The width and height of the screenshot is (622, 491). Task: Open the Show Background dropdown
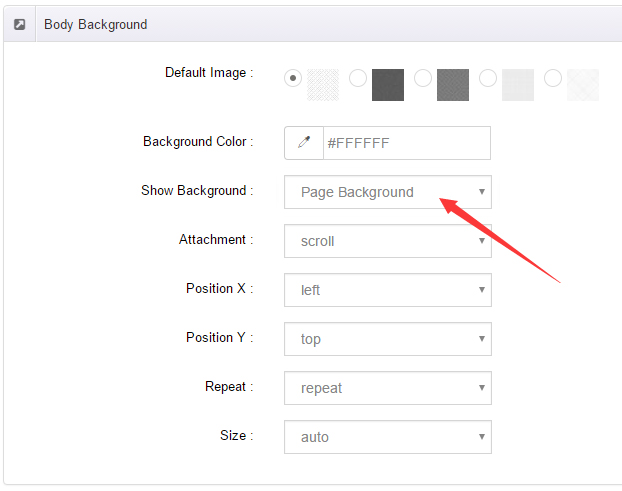(388, 192)
